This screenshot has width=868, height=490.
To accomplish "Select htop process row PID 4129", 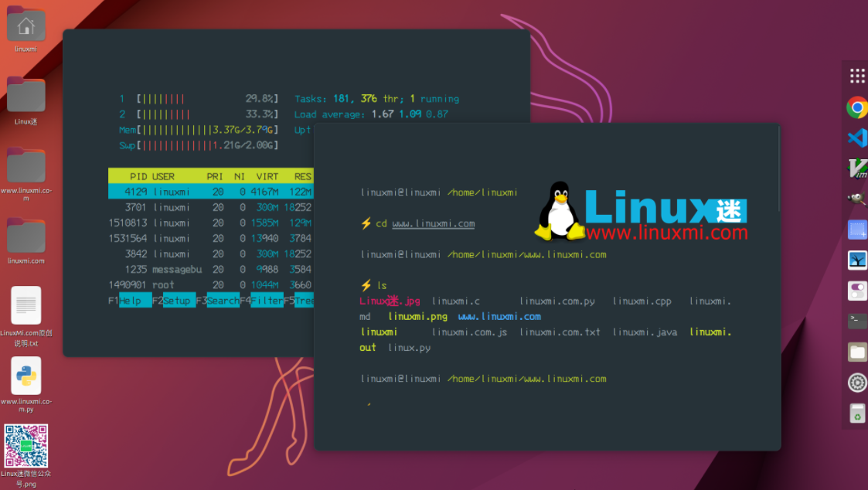I will pos(211,192).
